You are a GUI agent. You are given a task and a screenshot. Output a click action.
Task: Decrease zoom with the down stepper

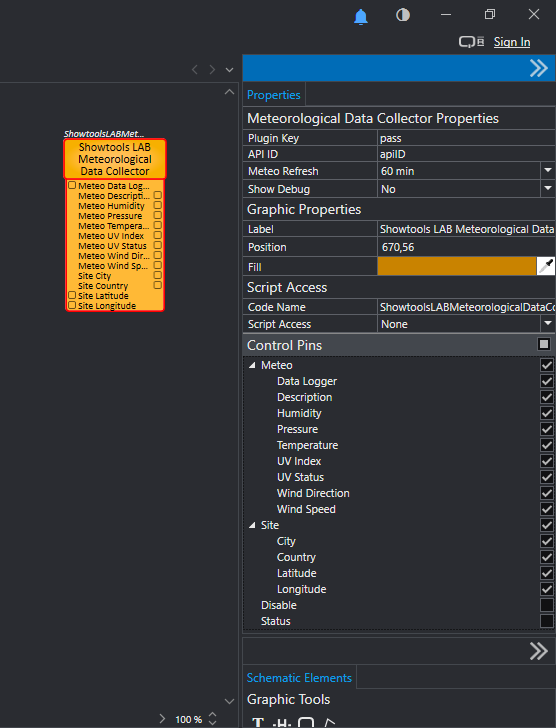[x=213, y=722]
